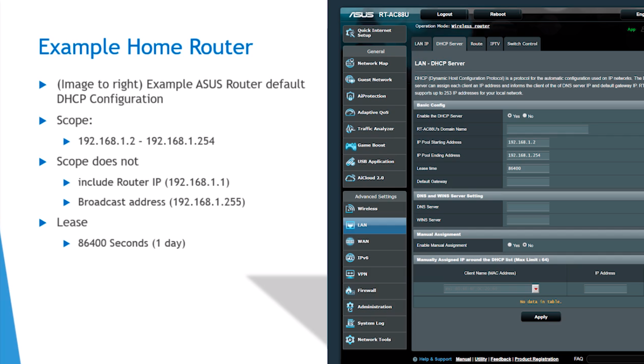This screenshot has width=644, height=364.
Task: Switch to the Route tab
Action: point(476,43)
